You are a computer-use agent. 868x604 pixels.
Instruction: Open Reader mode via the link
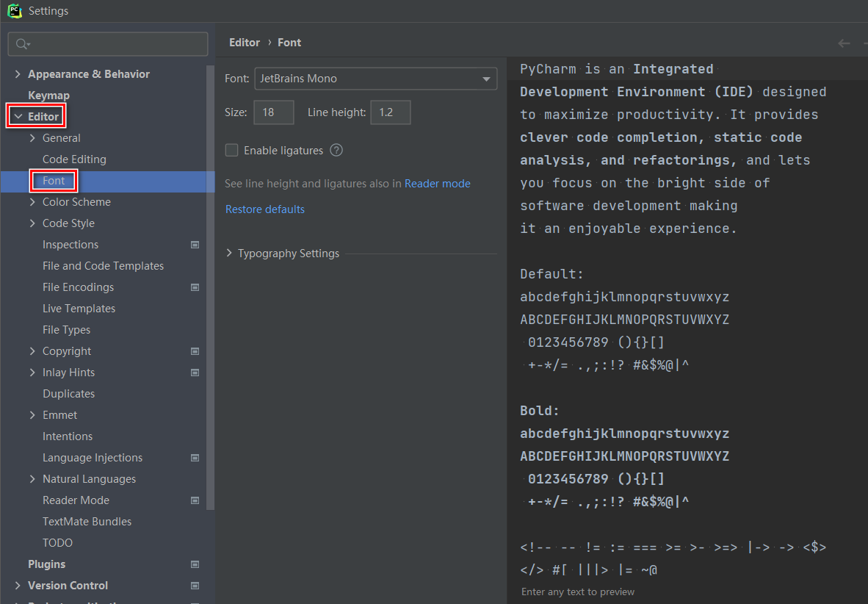437,183
